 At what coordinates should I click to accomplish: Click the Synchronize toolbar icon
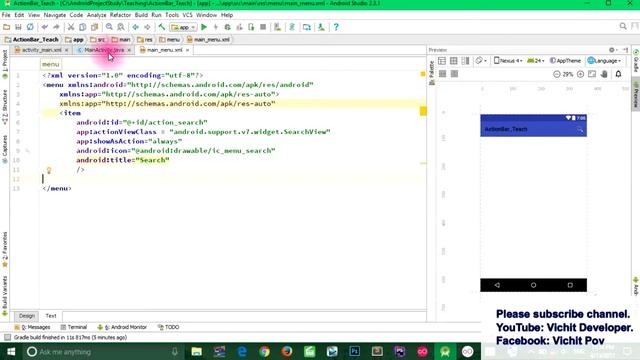30,27
